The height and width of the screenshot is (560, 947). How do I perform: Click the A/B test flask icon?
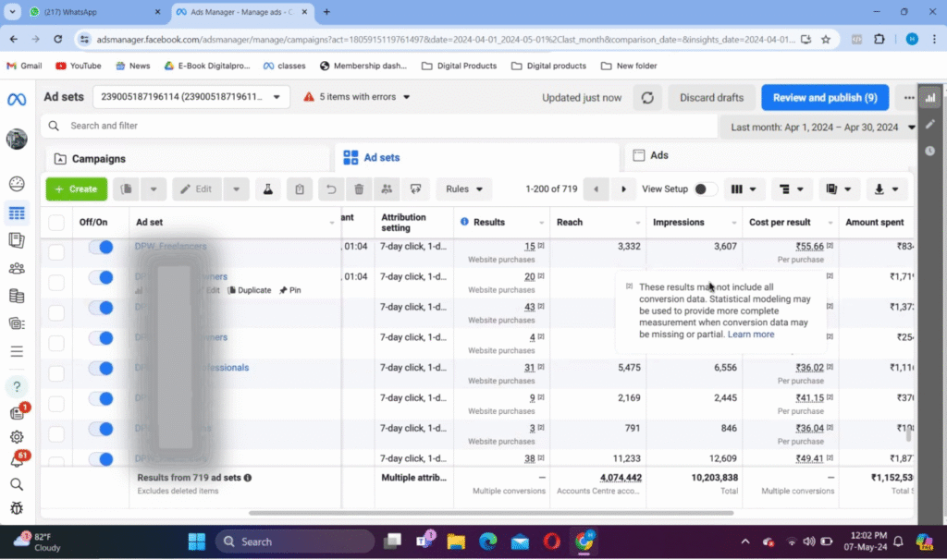pyautogui.click(x=267, y=189)
